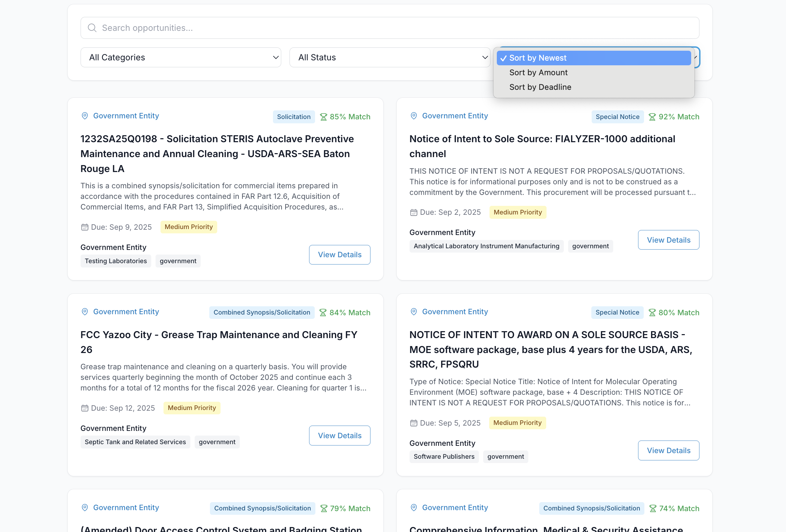Select the Solicitation badge on STERIS card

coord(294,116)
